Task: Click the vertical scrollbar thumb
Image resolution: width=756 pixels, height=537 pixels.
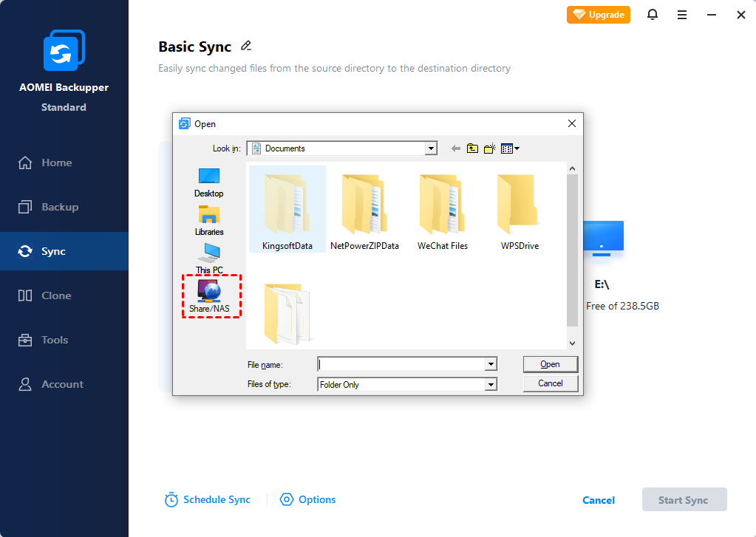Action: pyautogui.click(x=572, y=250)
